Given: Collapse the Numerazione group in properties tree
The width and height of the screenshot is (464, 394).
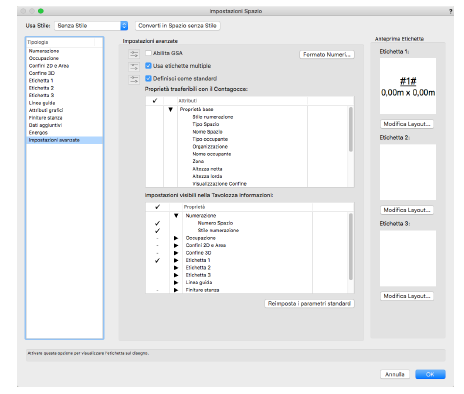Looking at the screenshot, I should [x=176, y=216].
